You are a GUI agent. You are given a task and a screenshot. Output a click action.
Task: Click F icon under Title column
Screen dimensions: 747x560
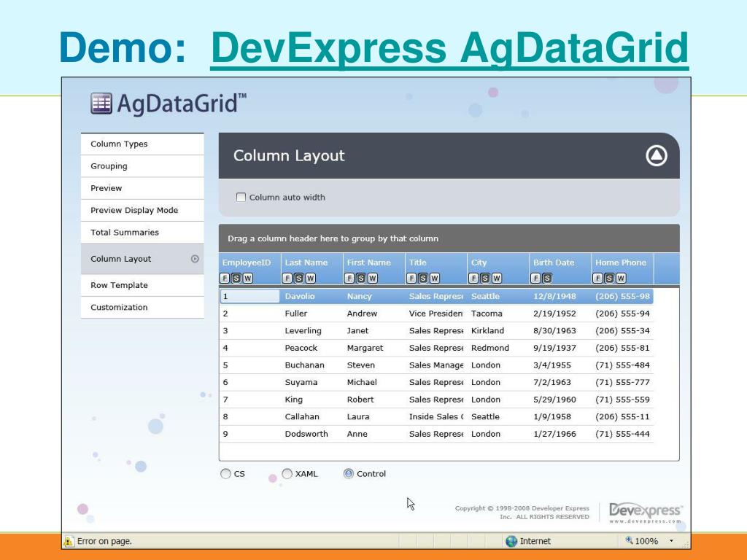coord(411,278)
